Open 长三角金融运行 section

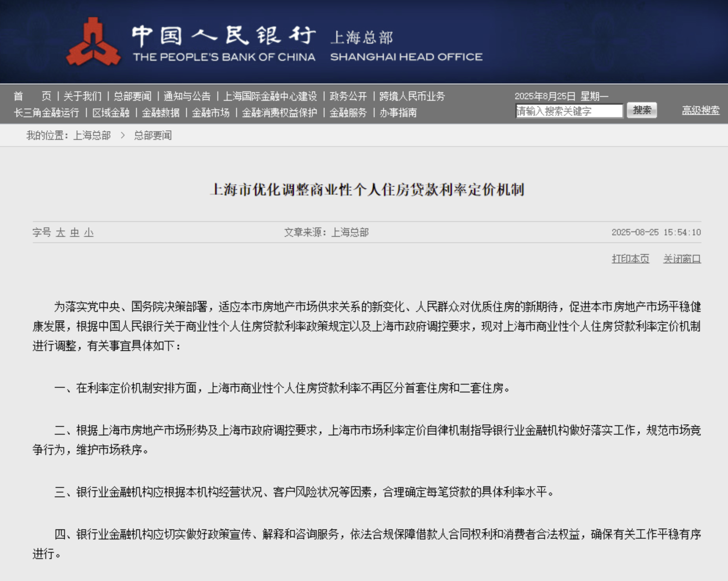point(47,113)
